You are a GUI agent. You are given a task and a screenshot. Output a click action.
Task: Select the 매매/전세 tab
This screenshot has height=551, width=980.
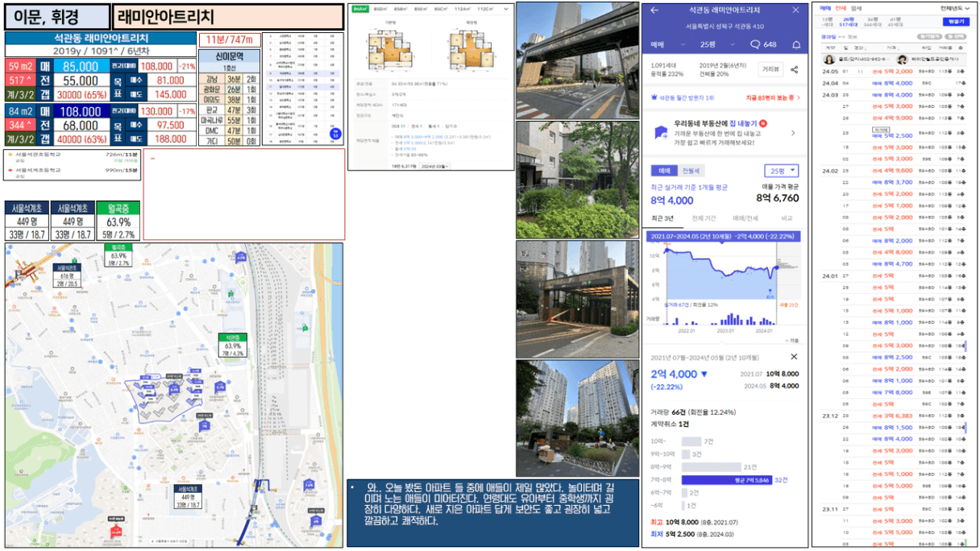pos(745,218)
